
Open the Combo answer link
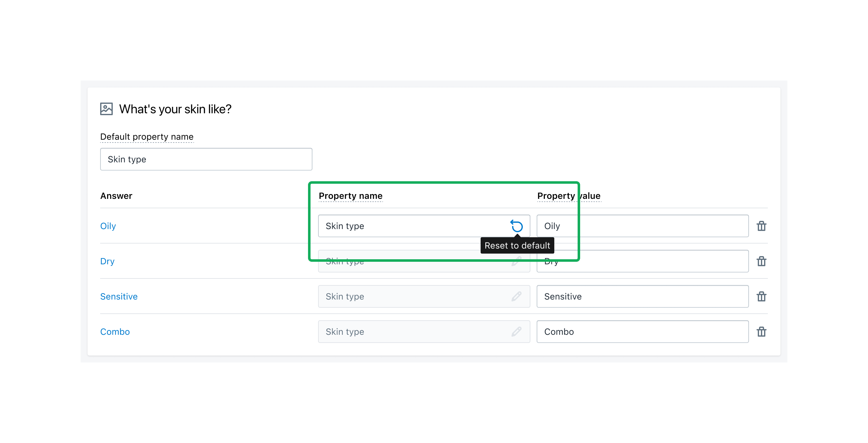click(115, 332)
